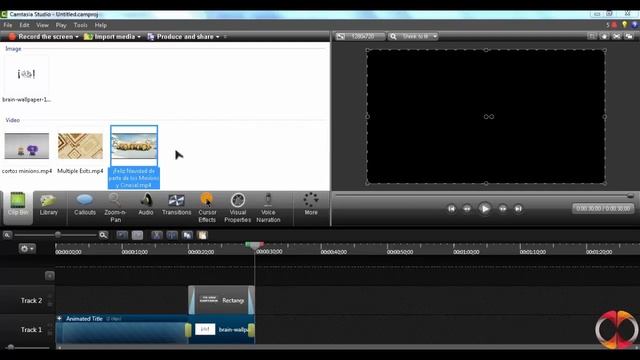Click the preview playback seek slider handle

tap(630, 196)
